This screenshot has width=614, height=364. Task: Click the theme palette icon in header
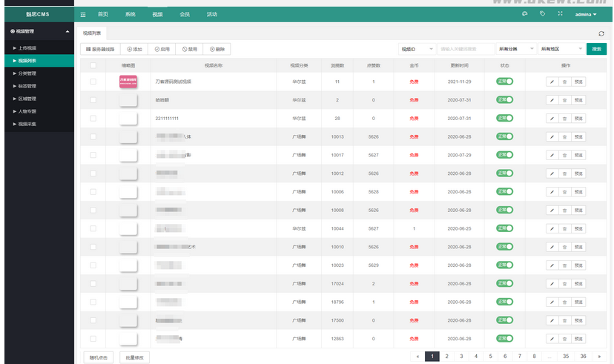coord(524,14)
